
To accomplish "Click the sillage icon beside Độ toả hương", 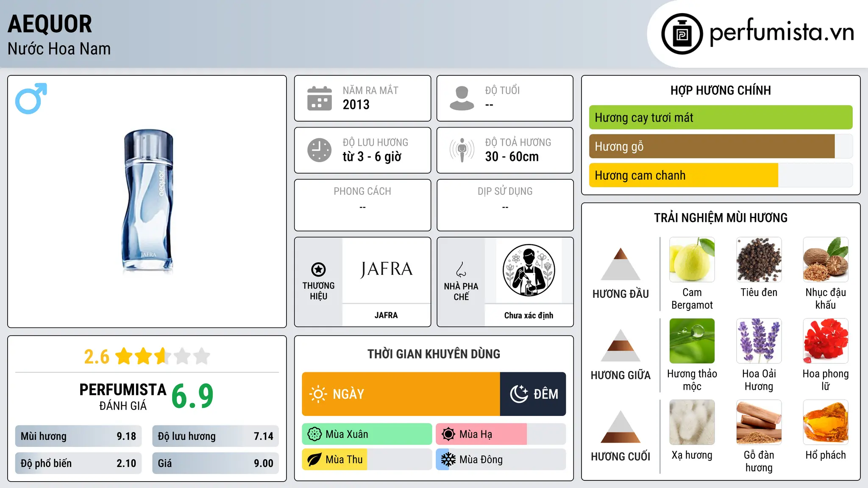I will [462, 150].
